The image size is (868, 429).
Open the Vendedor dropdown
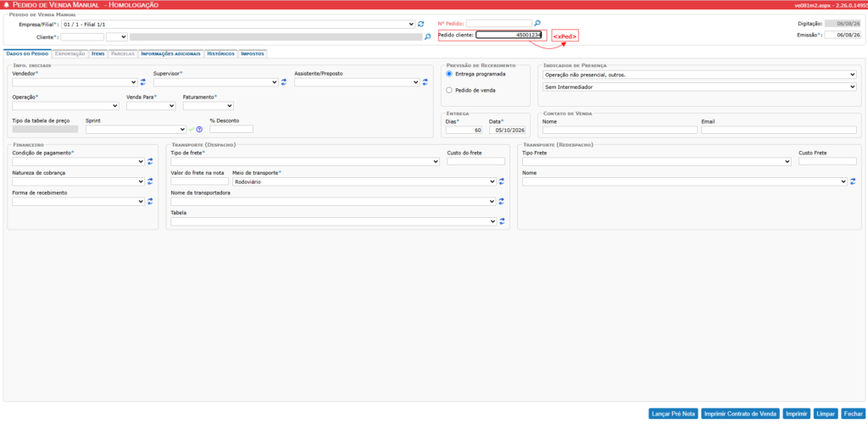pyautogui.click(x=75, y=82)
